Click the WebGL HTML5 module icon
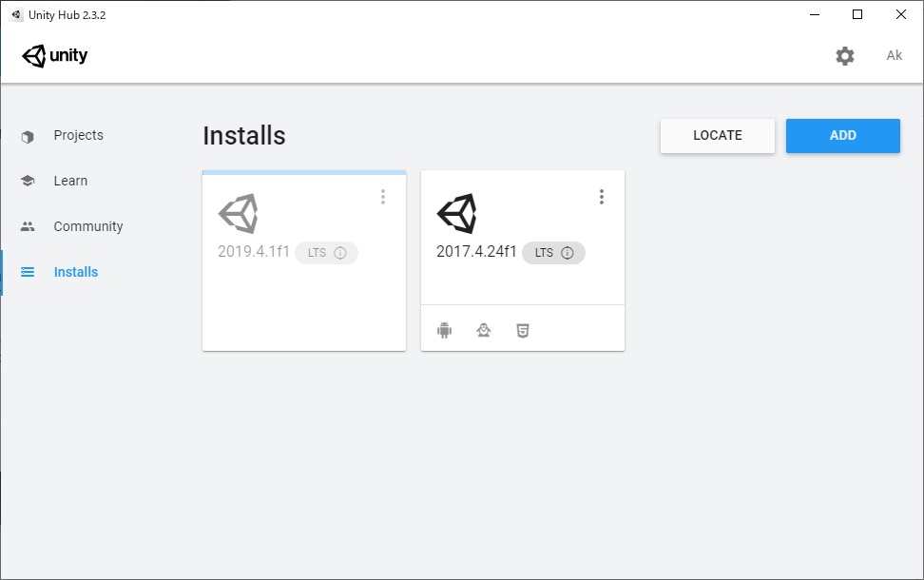 tap(523, 329)
